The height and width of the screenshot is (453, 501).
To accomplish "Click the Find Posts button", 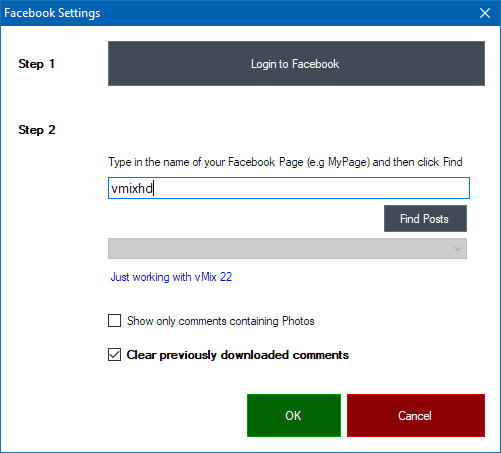I will (425, 219).
